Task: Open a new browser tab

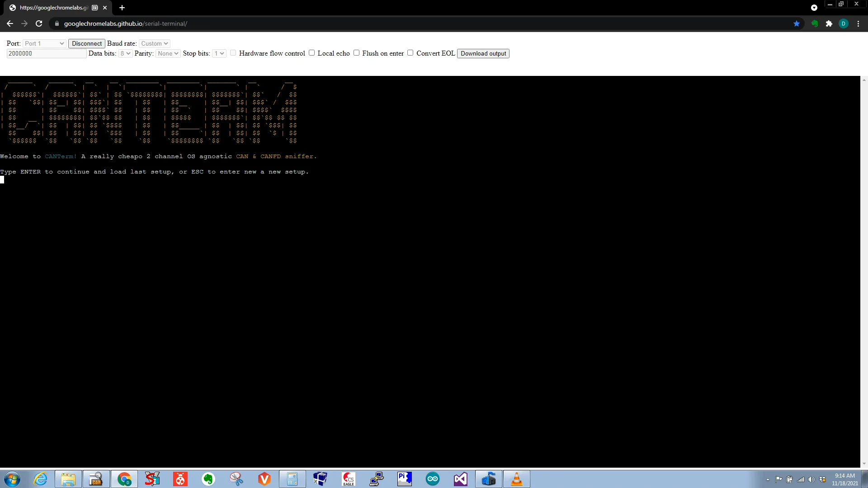Action: 122,8
